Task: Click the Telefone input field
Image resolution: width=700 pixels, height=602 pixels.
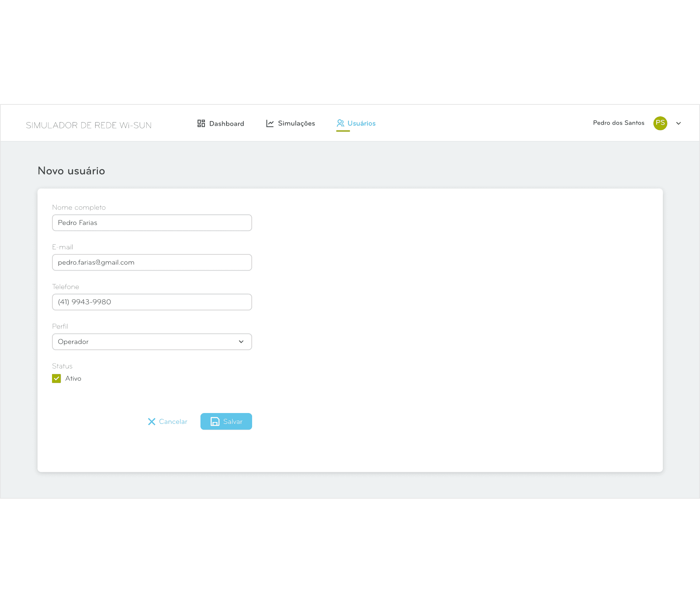Action: coord(152,302)
